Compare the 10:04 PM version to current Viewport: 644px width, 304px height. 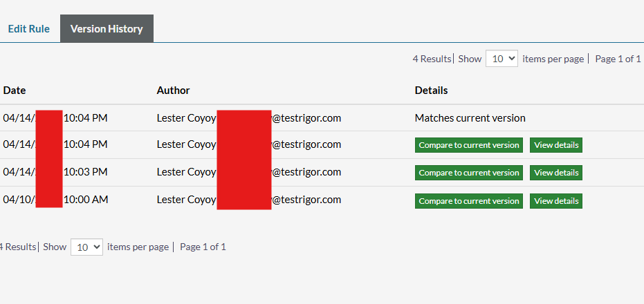click(x=468, y=145)
